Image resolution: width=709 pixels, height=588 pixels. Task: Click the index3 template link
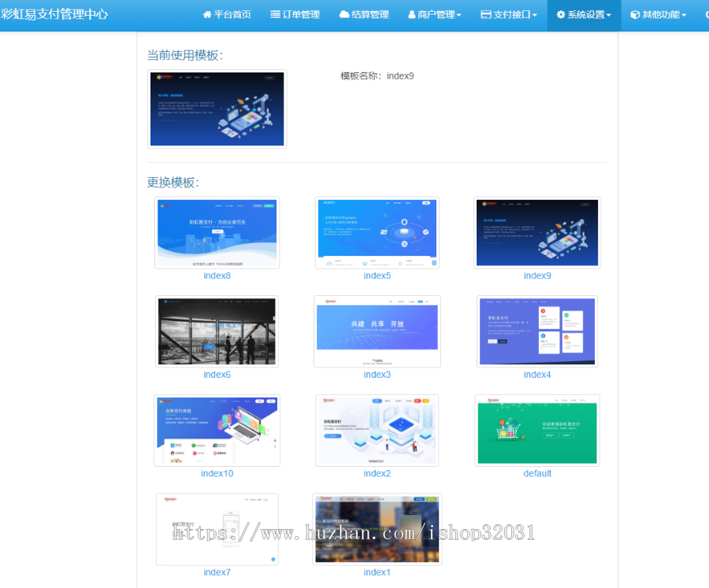tap(377, 374)
